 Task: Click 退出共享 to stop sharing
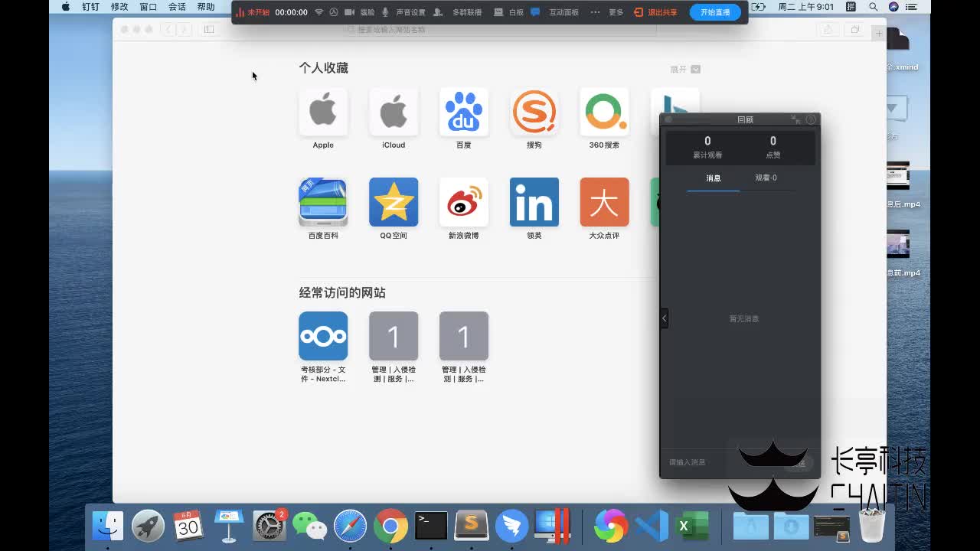point(656,12)
